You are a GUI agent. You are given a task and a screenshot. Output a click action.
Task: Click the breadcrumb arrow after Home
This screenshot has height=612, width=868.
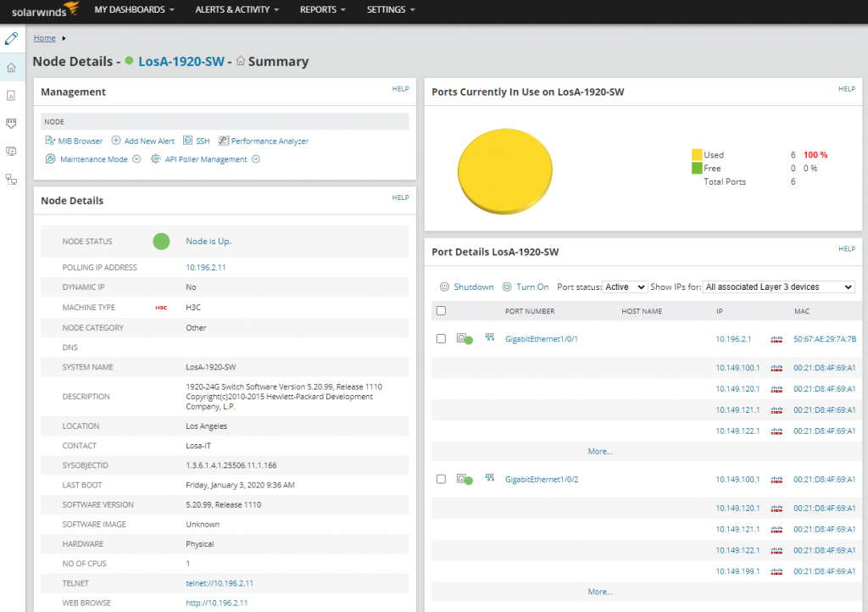point(64,38)
